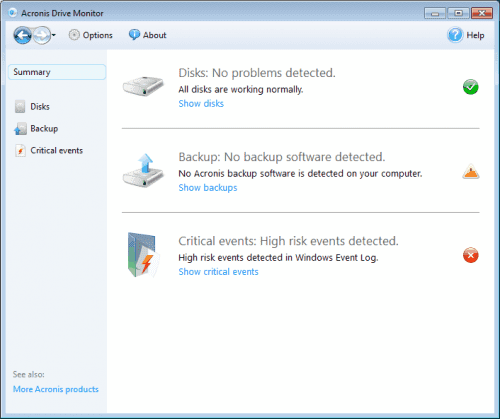The height and width of the screenshot is (419, 500).
Task: Click the blue Help question mark icon
Action: [x=455, y=35]
